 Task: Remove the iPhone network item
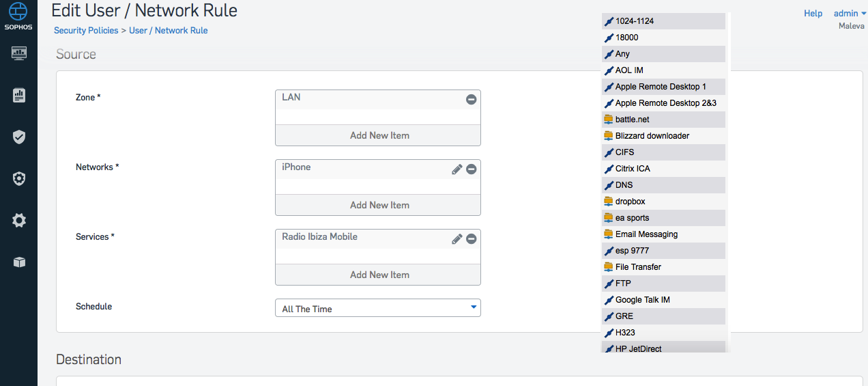pyautogui.click(x=471, y=169)
